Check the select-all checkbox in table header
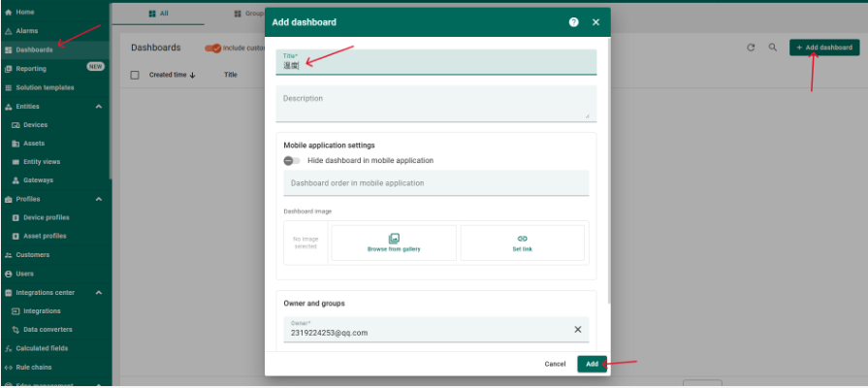868x388 pixels. click(x=135, y=75)
